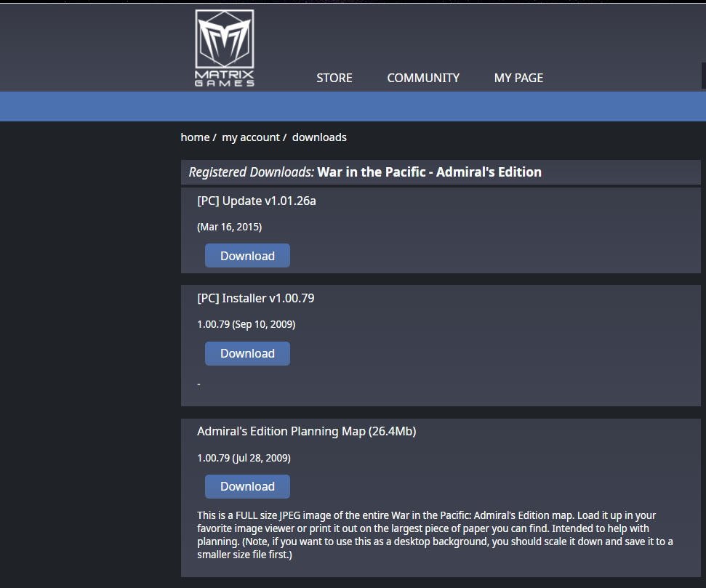This screenshot has height=588, width=706.
Task: Select the '[PC] Installer v1.00.79' title
Action: tap(255, 298)
